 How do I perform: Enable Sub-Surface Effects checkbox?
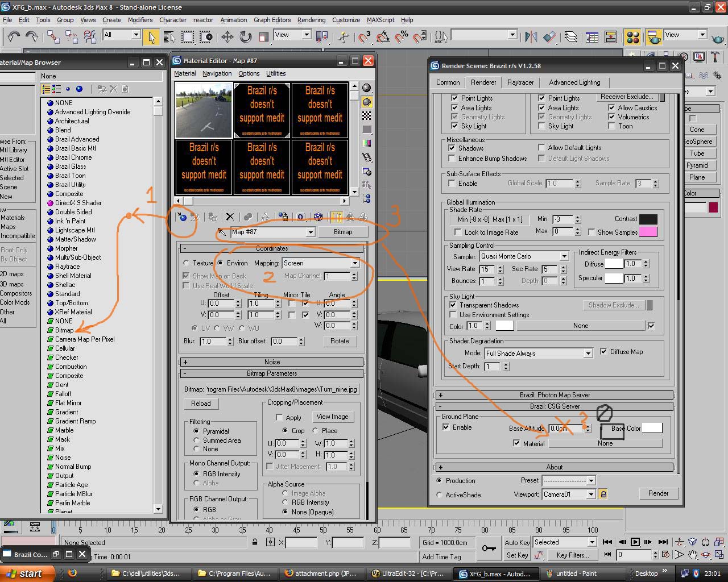click(452, 183)
